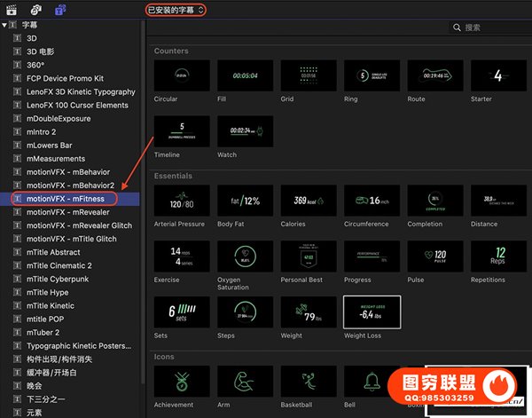Select the 3D 电影 category
Screen dimensions: 532x418
coord(41,52)
